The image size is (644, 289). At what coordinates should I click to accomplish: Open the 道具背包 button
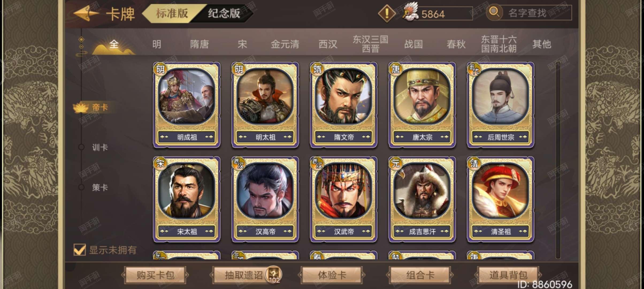click(508, 275)
